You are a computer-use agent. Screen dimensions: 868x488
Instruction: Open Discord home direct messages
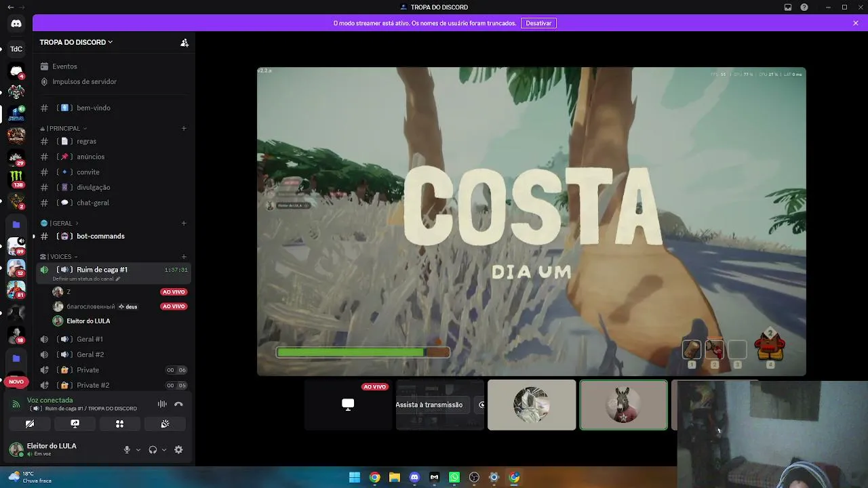pos(16,24)
